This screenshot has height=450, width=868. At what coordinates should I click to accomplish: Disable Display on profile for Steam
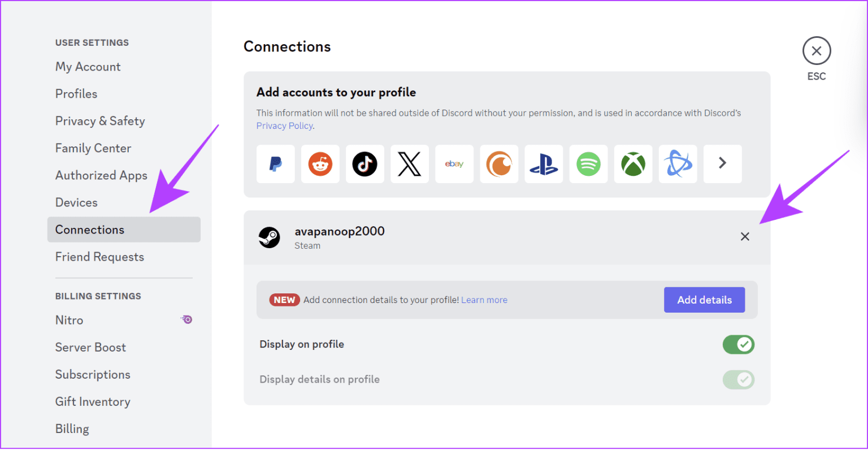click(738, 344)
